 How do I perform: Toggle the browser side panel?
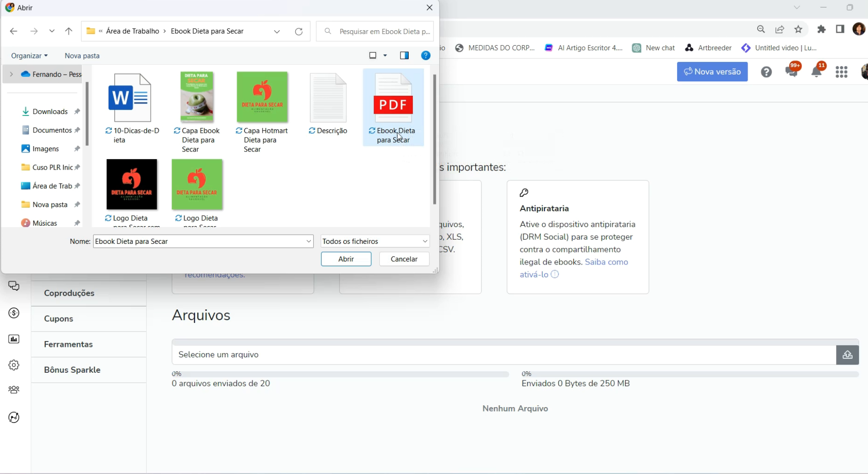840,29
